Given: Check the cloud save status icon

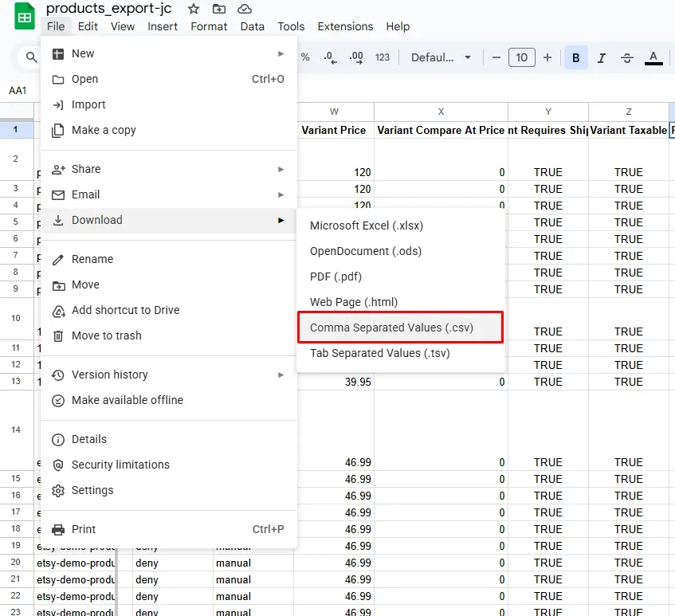Looking at the screenshot, I should [245, 9].
